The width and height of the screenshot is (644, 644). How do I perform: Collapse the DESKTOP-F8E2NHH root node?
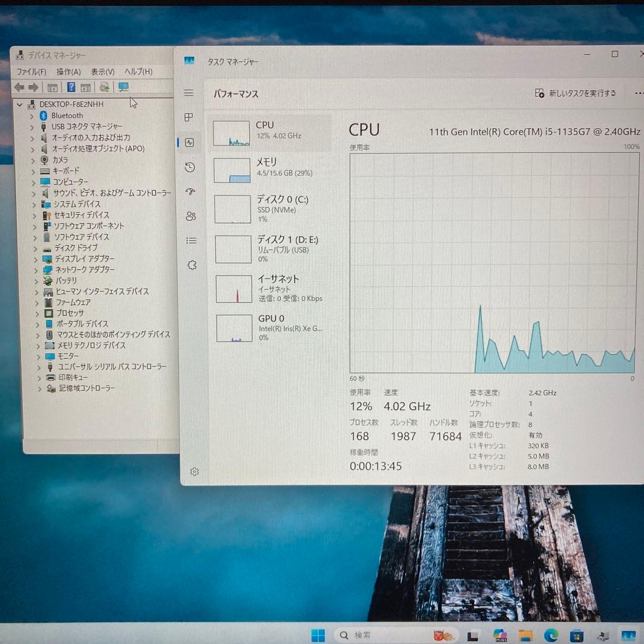click(20, 104)
